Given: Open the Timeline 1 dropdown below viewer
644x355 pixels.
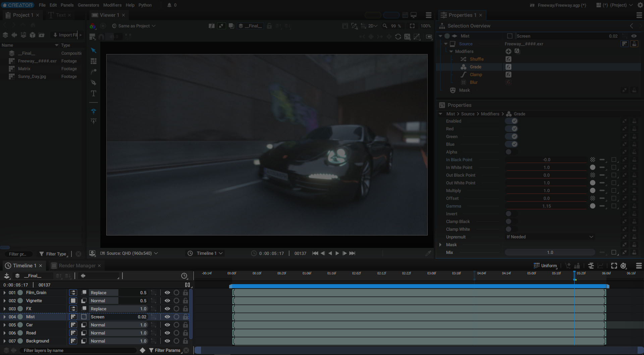Looking at the screenshot, I should pos(205,253).
